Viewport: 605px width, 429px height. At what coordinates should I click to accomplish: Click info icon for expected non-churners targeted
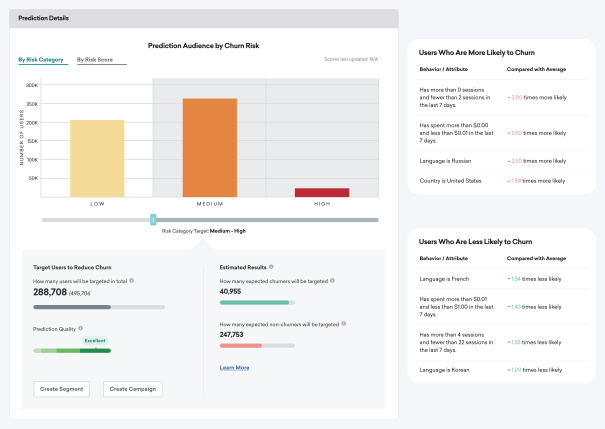(343, 324)
